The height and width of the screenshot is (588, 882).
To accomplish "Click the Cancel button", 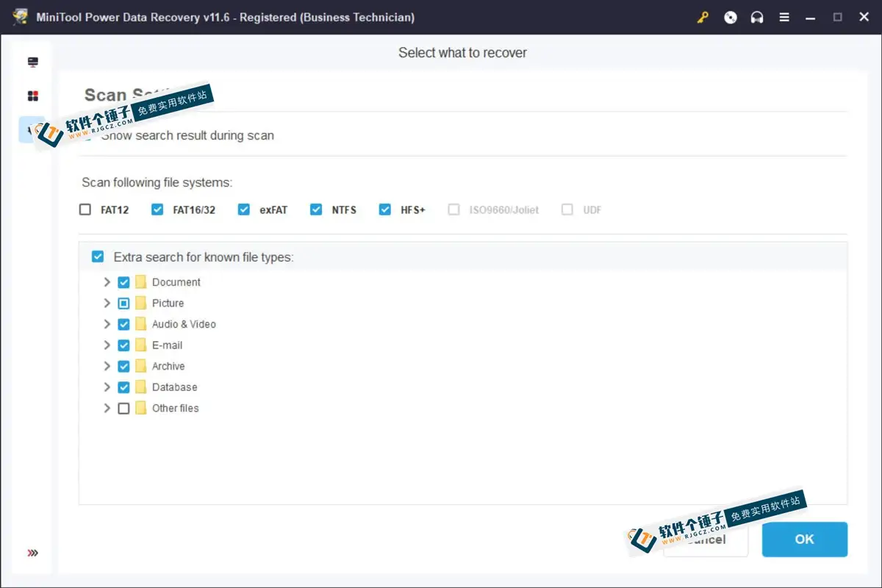I will coord(706,539).
